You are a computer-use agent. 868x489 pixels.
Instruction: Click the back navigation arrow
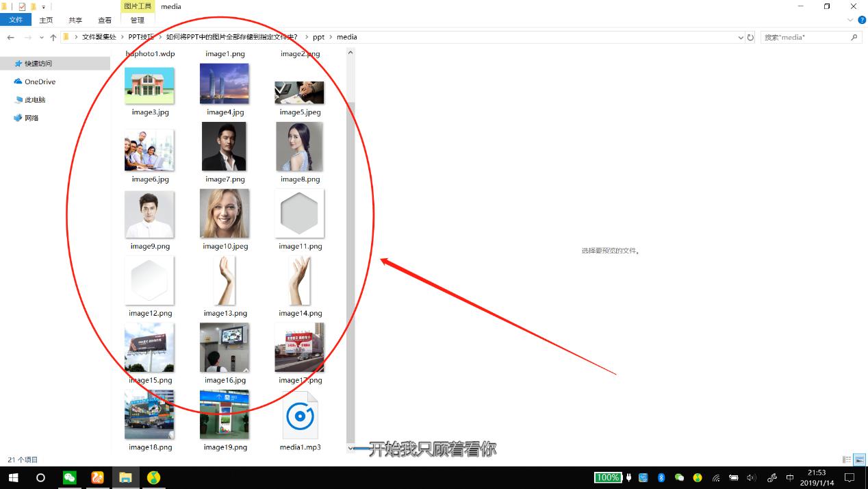click(x=10, y=38)
